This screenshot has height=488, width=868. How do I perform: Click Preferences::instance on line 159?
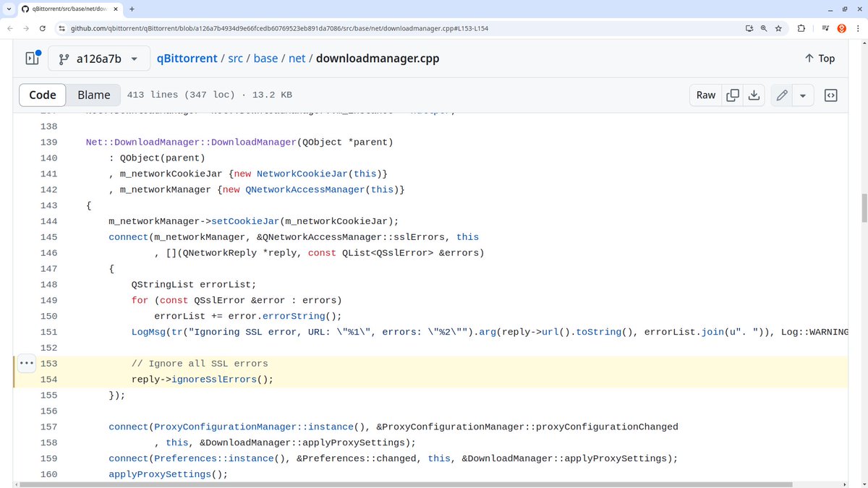214,458
